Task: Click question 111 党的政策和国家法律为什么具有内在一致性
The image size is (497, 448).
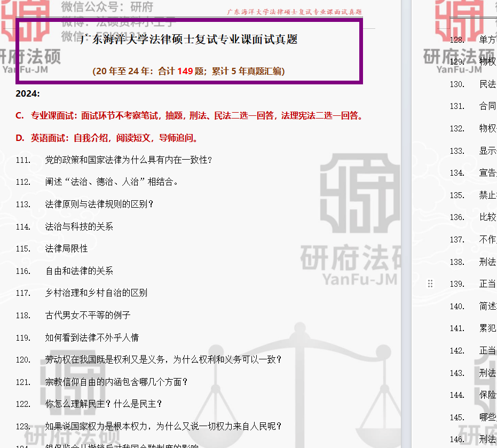Action: pos(114,160)
